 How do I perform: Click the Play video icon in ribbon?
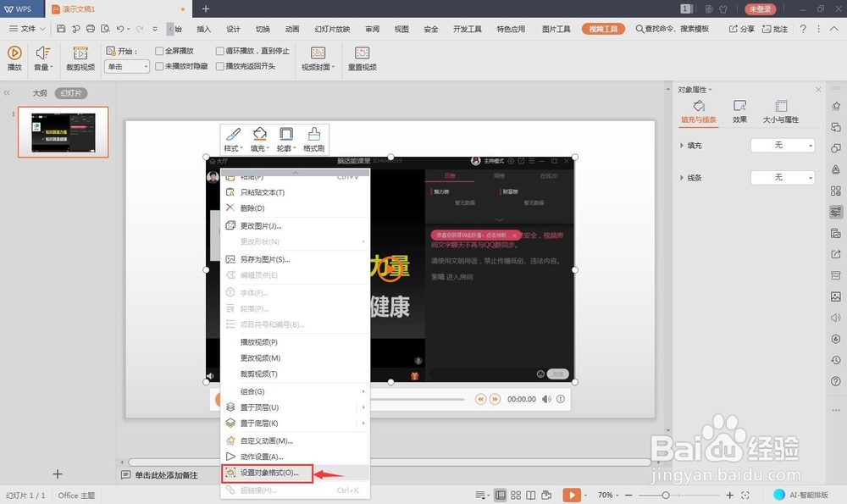coord(14,53)
